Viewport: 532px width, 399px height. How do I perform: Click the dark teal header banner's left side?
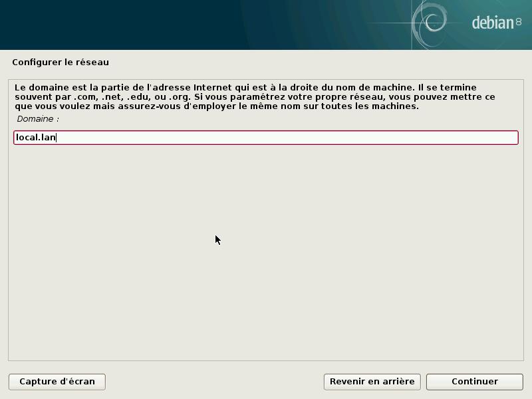(100, 25)
